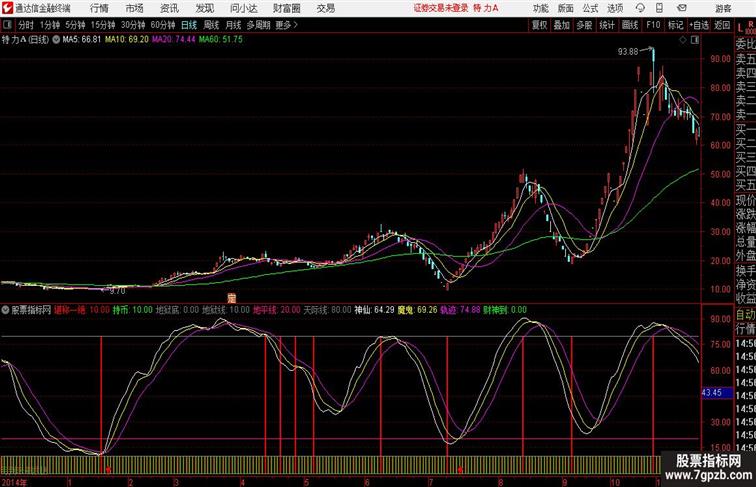This screenshot has height=487, width=756.
Task: Click the 统计 statistics button
Action: click(x=607, y=25)
